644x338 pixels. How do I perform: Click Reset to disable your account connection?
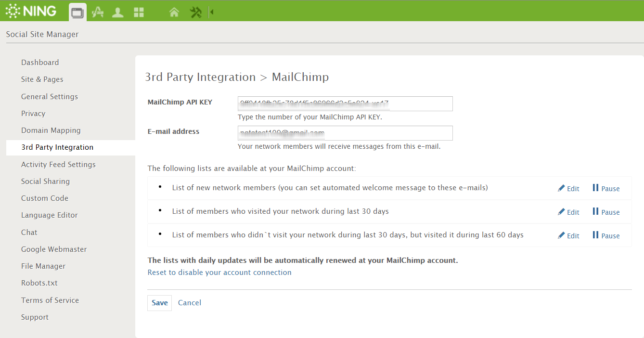tap(219, 273)
